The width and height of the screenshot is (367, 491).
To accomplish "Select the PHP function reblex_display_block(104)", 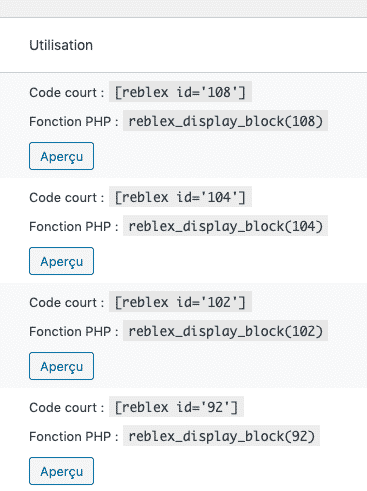I will [x=225, y=226].
